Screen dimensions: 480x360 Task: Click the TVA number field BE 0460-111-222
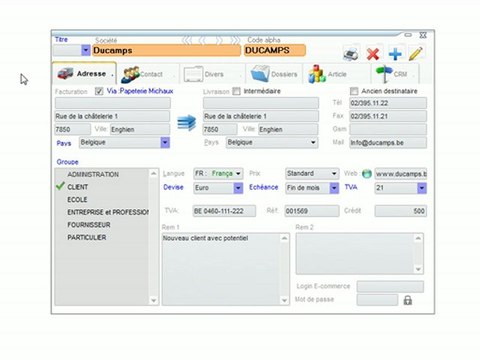pyautogui.click(x=224, y=211)
